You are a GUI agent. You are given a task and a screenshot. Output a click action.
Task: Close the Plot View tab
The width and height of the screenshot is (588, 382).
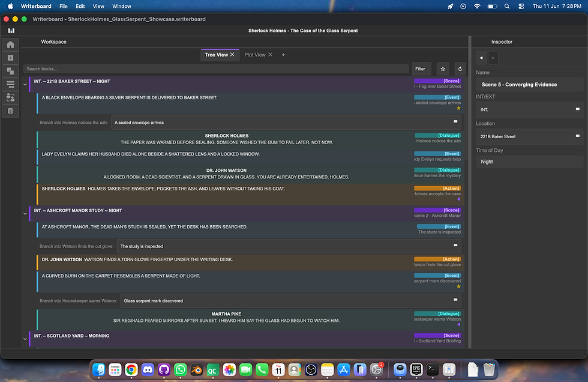(x=271, y=55)
